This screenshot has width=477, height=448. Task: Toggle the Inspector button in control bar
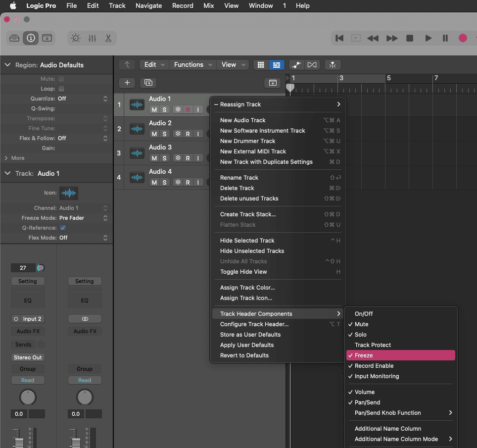click(31, 38)
